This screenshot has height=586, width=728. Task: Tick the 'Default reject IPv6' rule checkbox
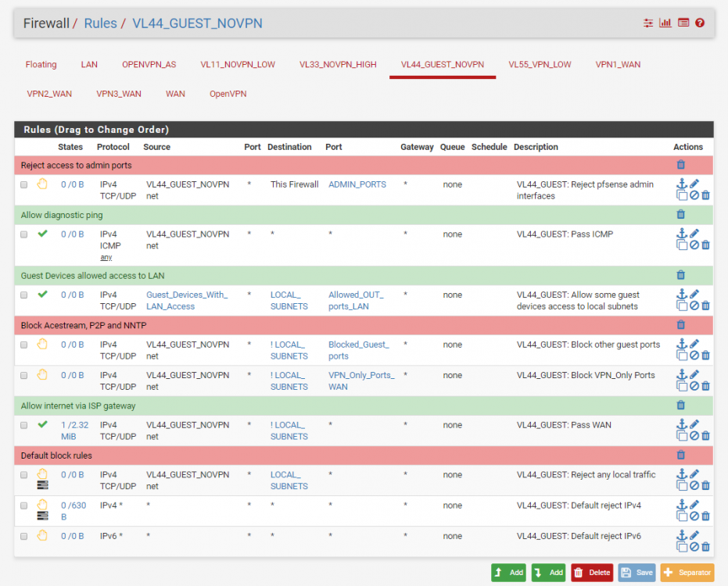tap(24, 536)
